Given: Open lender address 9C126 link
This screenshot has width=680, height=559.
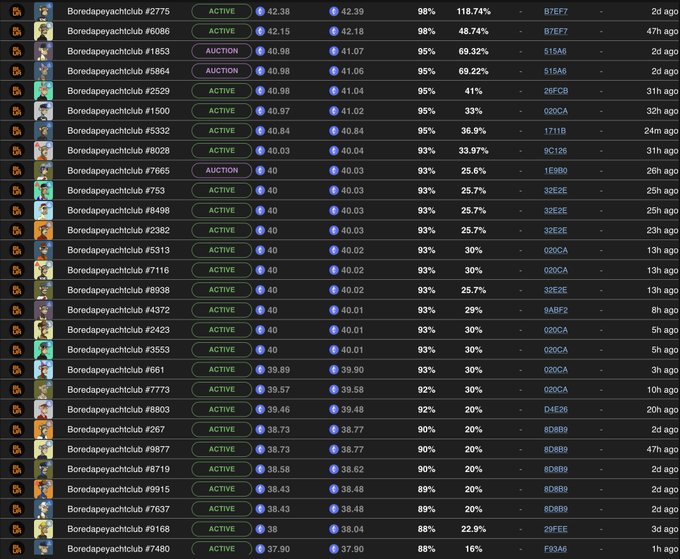Looking at the screenshot, I should pyautogui.click(x=556, y=151).
